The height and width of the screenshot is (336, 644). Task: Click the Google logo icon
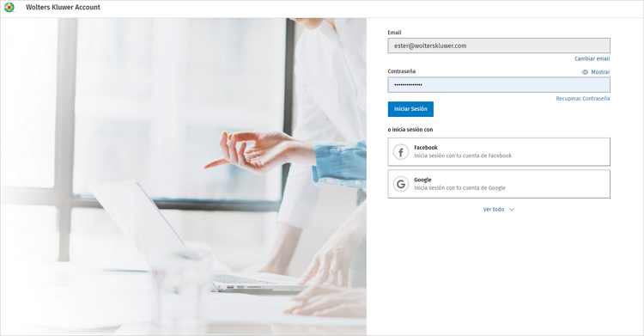tap(401, 184)
